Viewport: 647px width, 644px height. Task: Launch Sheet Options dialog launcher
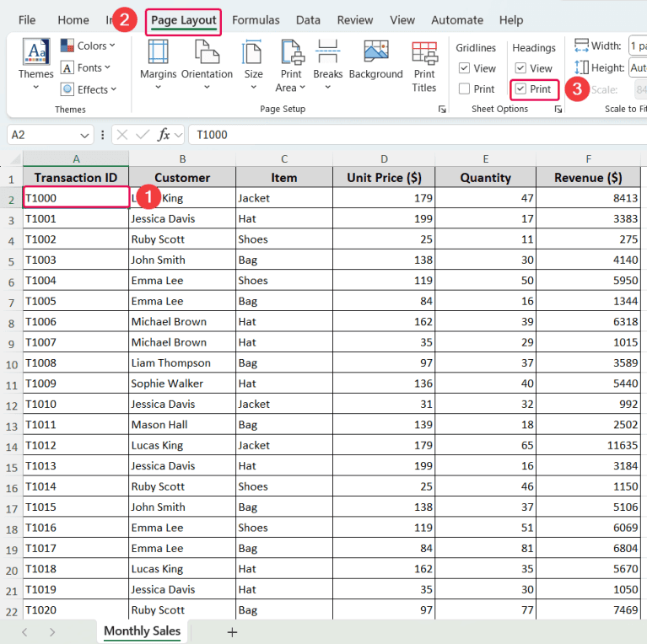pos(558,110)
